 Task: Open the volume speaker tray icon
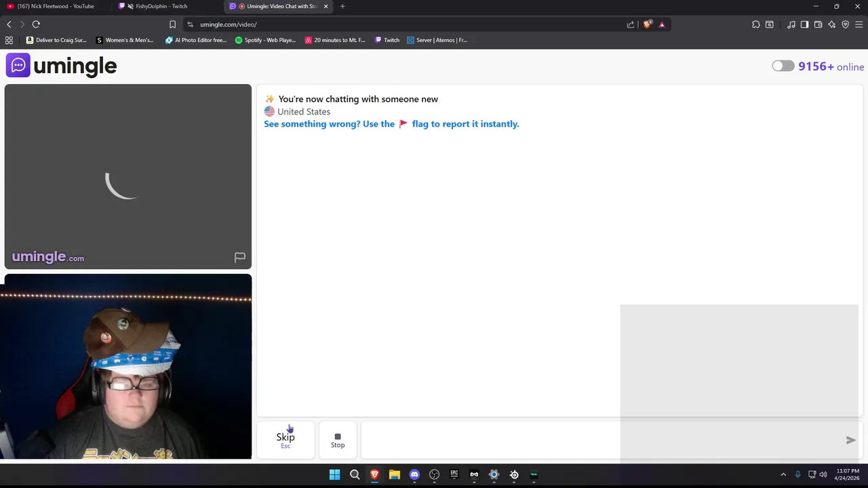click(823, 474)
